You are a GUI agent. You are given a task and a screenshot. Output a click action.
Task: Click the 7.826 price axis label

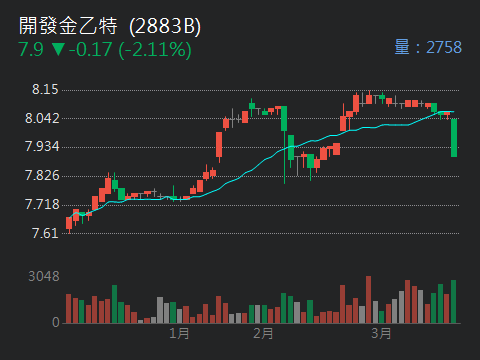(x=42, y=175)
